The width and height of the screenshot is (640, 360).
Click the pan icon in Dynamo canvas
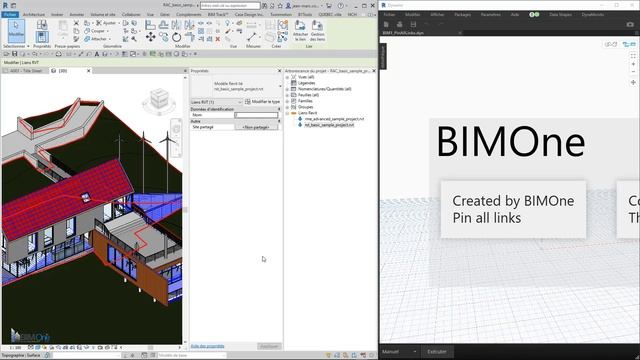pyautogui.click(x=633, y=82)
